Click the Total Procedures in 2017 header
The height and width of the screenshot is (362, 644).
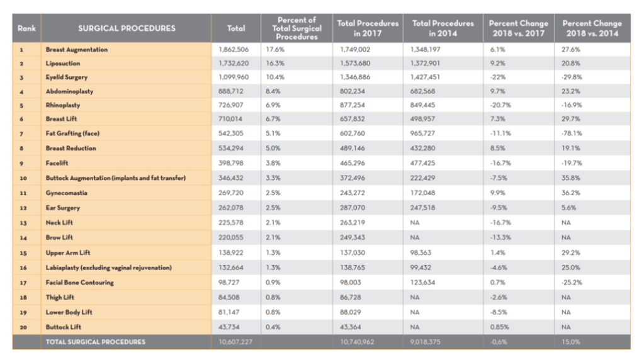click(368, 28)
